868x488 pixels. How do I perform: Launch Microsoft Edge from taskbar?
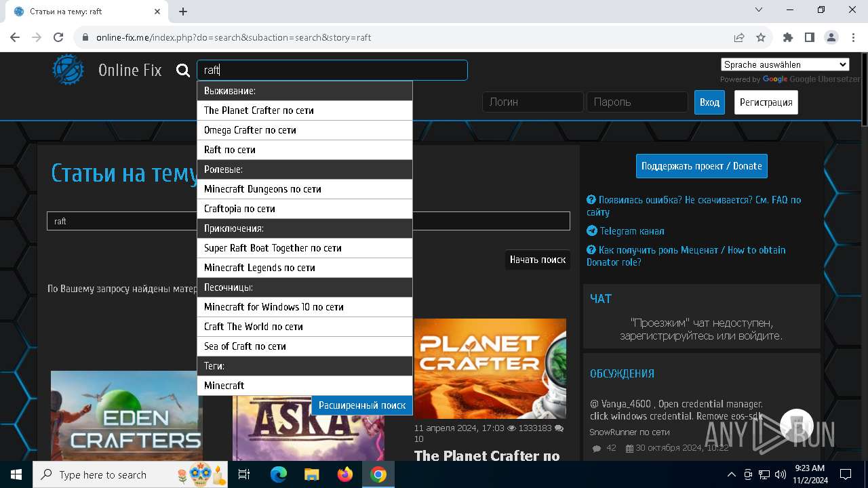point(279,474)
